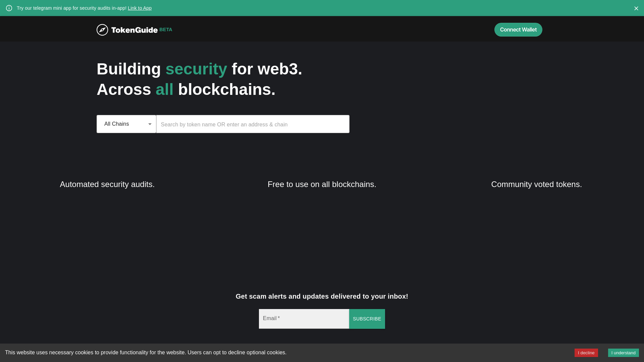The image size is (644, 362).
Task: Click the info alert icon
Action: pyautogui.click(x=9, y=8)
